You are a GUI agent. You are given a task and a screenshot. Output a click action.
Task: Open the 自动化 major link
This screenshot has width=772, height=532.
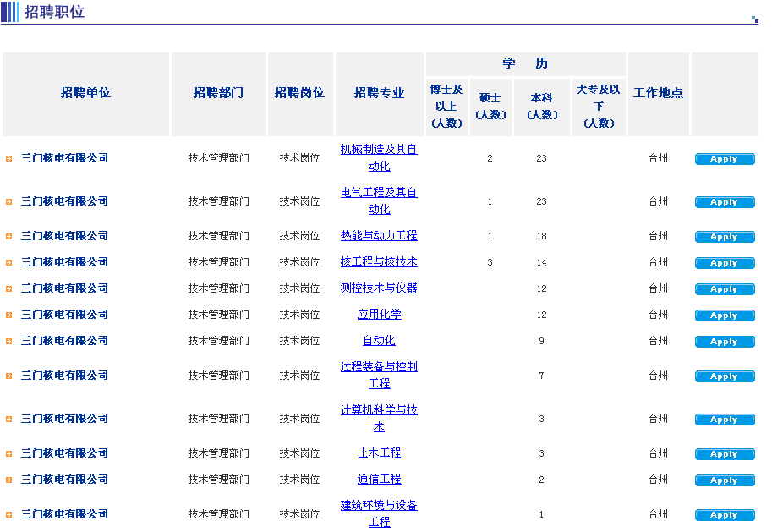click(x=379, y=341)
